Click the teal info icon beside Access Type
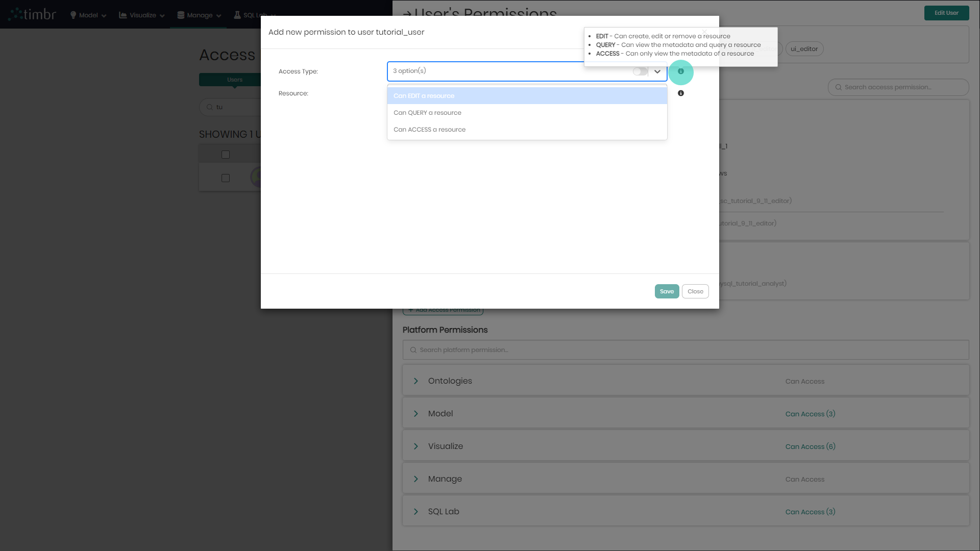 click(681, 72)
